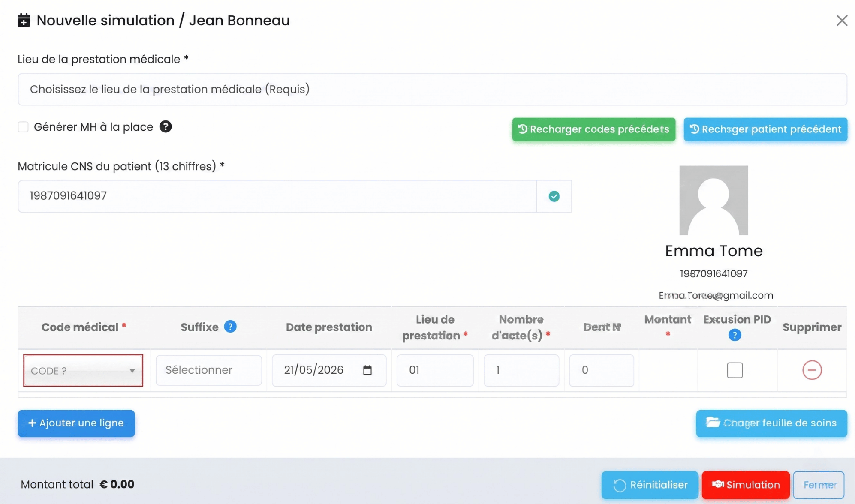
Task: Enable the Générer MH à la place checkbox
Action: [x=23, y=127]
